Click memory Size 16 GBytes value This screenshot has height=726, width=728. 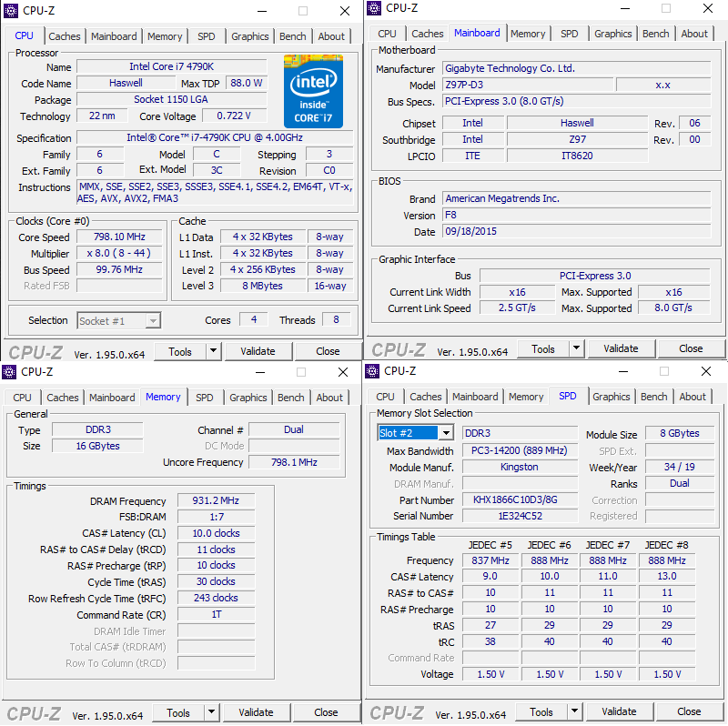point(97,446)
